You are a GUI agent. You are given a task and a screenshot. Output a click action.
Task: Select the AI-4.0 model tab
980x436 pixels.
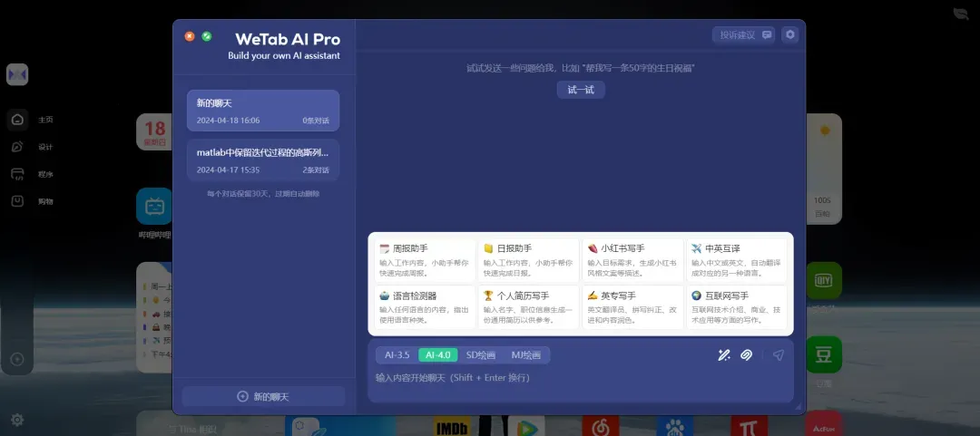[x=438, y=354]
